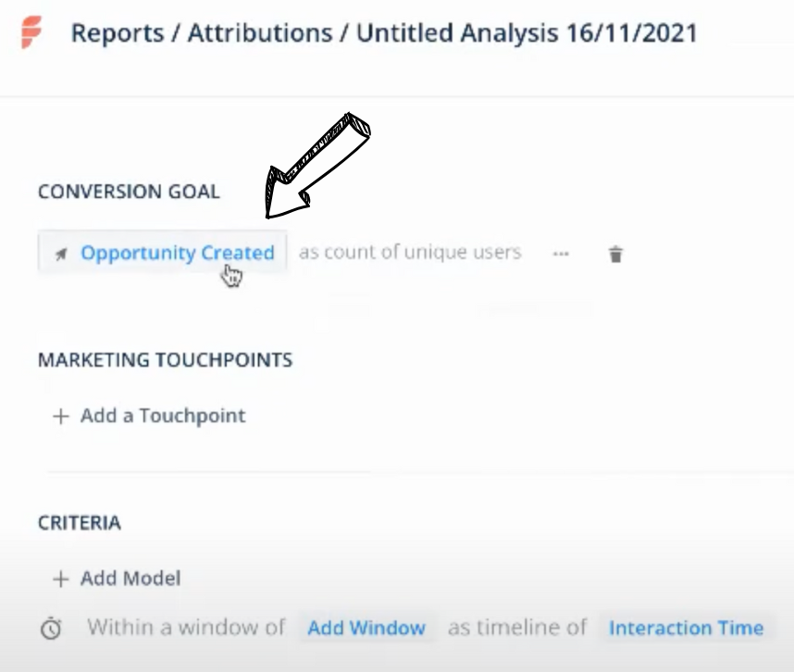Go to Attributions in the breadcrumb
Screen dimensions: 794x672
click(x=260, y=33)
